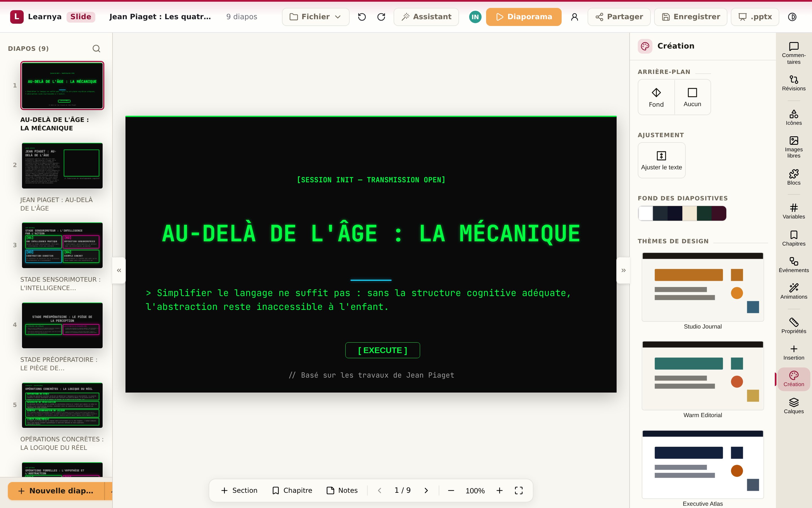The width and height of the screenshot is (812, 508).
Task: Open the Révisions panel
Action: pyautogui.click(x=794, y=83)
